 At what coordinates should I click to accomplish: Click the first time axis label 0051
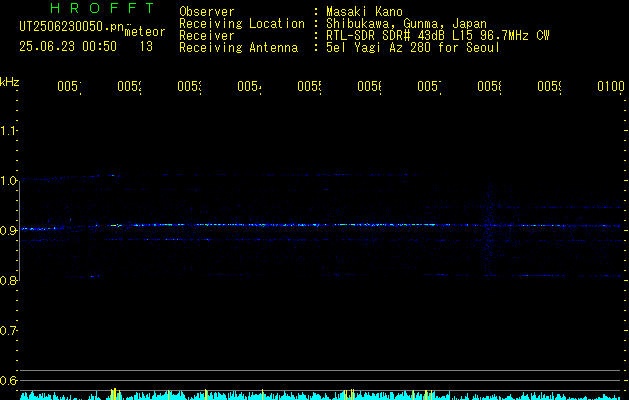click(69, 86)
